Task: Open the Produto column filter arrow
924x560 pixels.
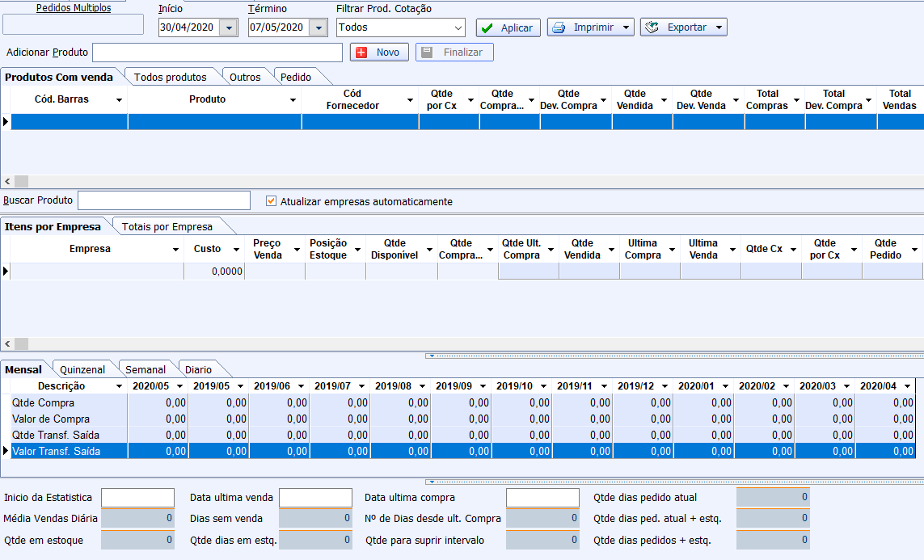Action: point(293,100)
